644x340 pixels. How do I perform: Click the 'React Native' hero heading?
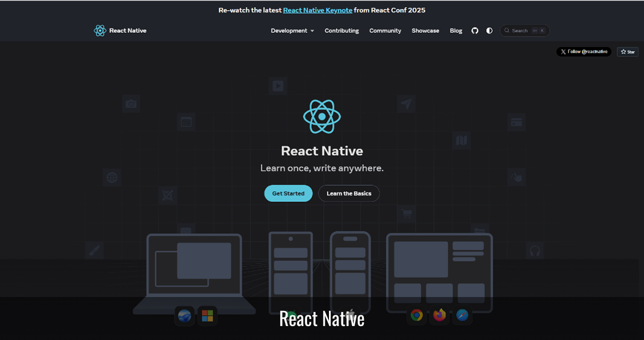pos(322,151)
